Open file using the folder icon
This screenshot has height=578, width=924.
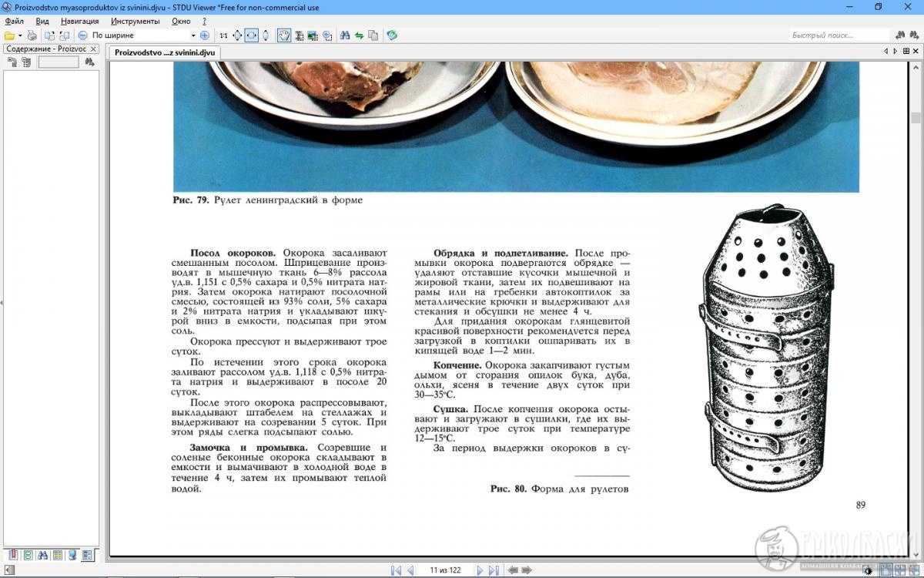9,35
